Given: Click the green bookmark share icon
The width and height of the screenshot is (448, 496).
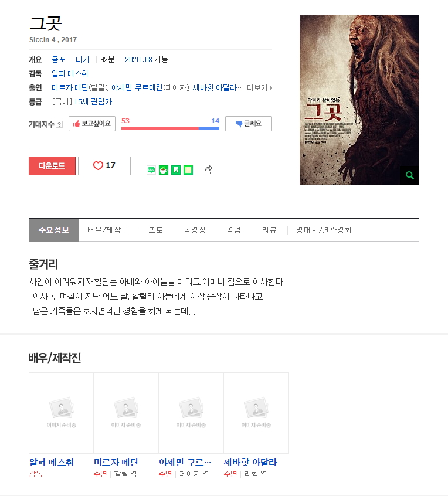Looking at the screenshot, I should point(176,170).
